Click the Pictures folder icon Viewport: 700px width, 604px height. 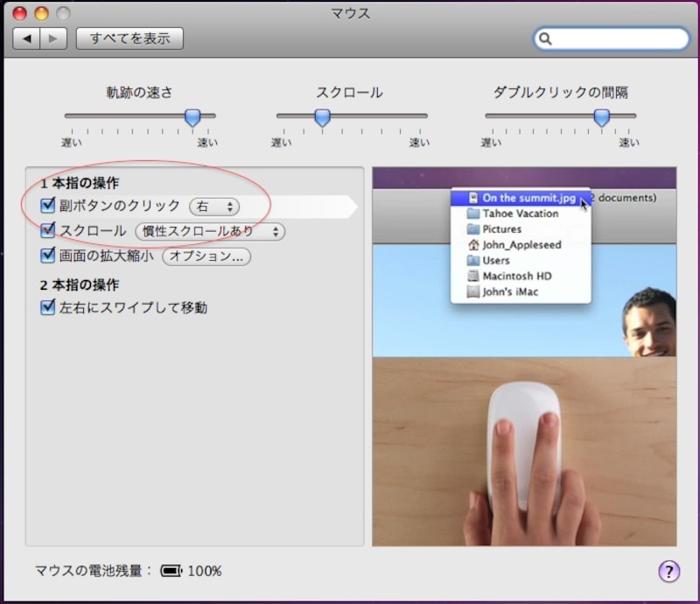pos(473,229)
